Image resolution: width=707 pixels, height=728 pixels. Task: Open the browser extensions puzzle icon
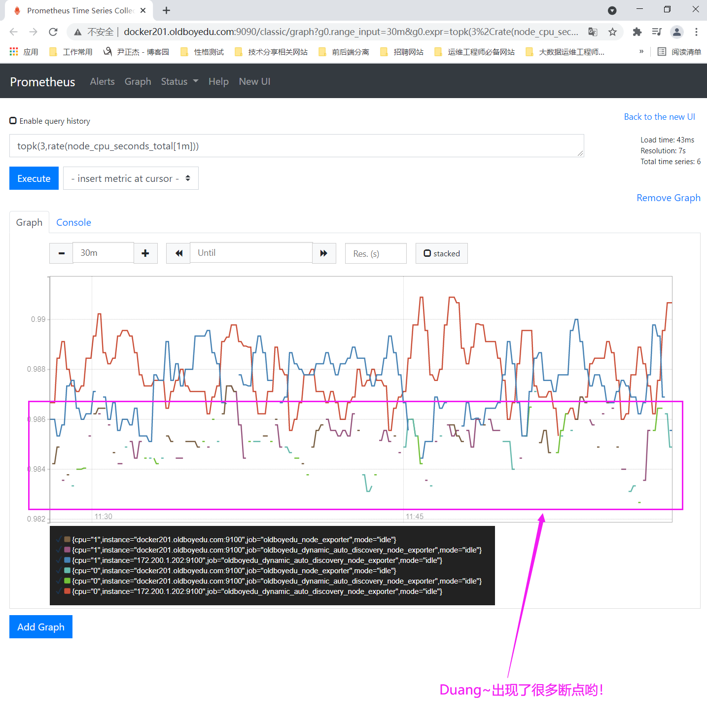(x=637, y=32)
